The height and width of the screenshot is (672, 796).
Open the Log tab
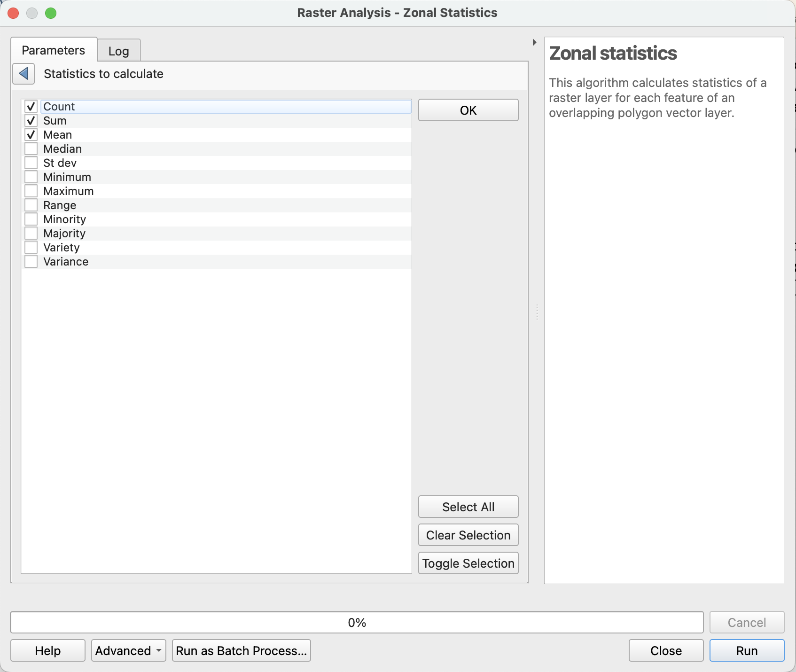[119, 51]
